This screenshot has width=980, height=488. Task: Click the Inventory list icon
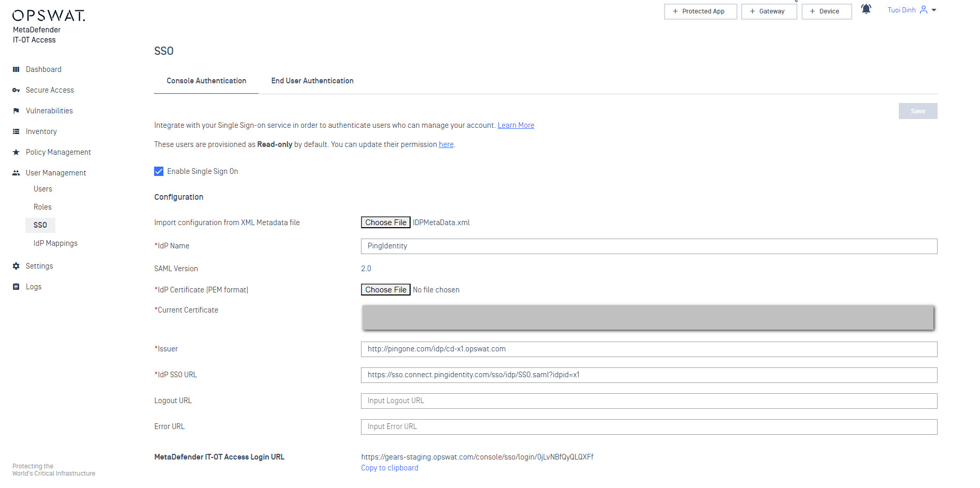16,131
